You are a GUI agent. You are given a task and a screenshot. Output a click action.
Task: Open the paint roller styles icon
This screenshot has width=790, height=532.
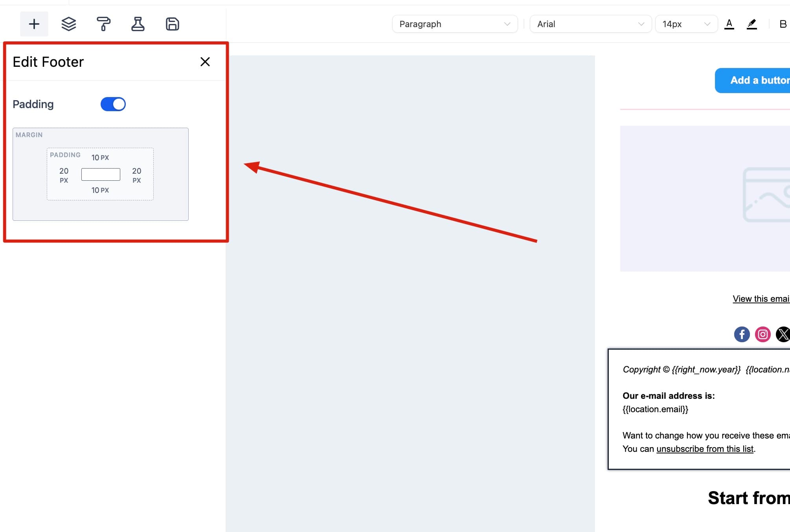click(103, 24)
